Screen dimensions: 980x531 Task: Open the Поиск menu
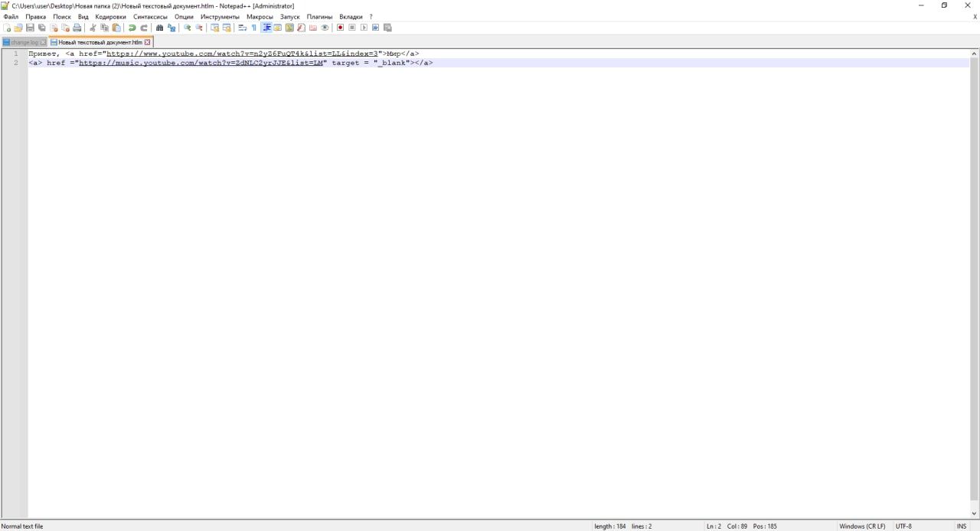pos(62,16)
